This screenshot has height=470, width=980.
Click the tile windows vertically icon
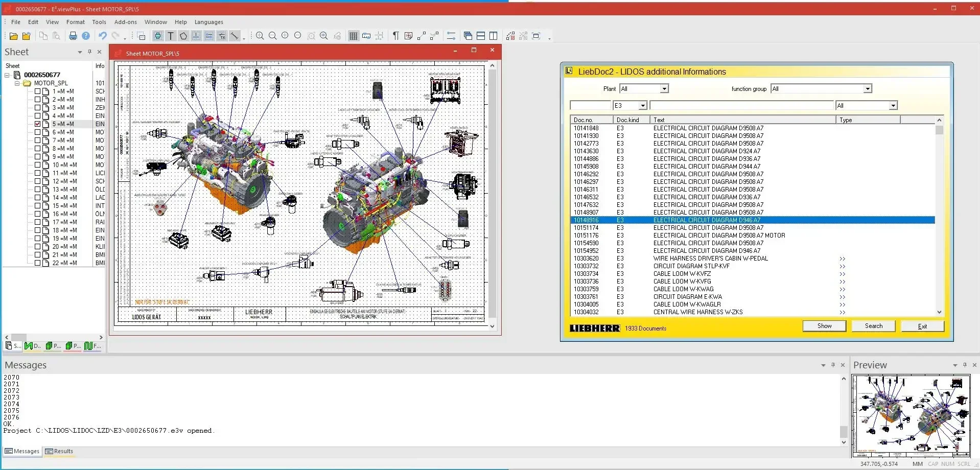click(x=494, y=36)
